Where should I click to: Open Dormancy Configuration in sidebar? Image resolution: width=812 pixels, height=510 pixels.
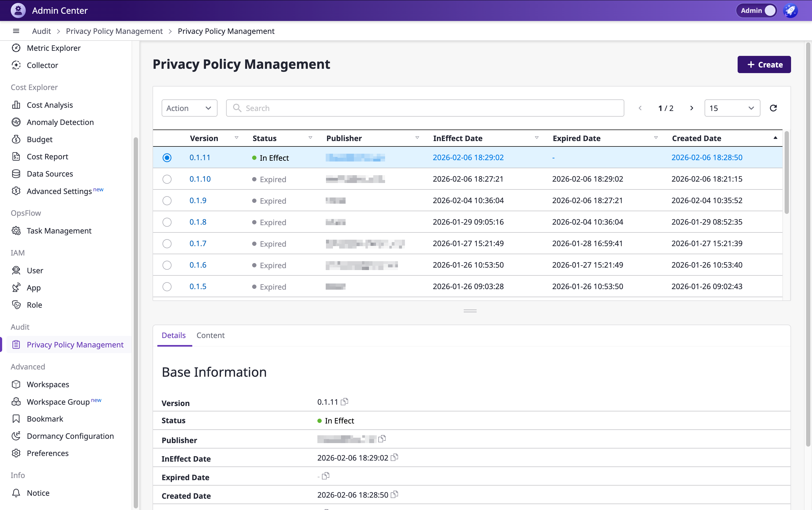(x=70, y=436)
